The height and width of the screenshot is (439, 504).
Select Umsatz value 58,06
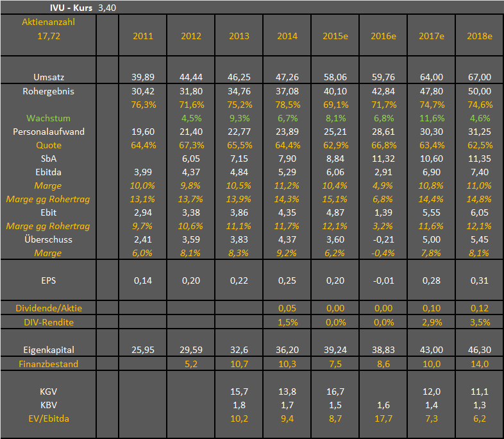point(335,77)
